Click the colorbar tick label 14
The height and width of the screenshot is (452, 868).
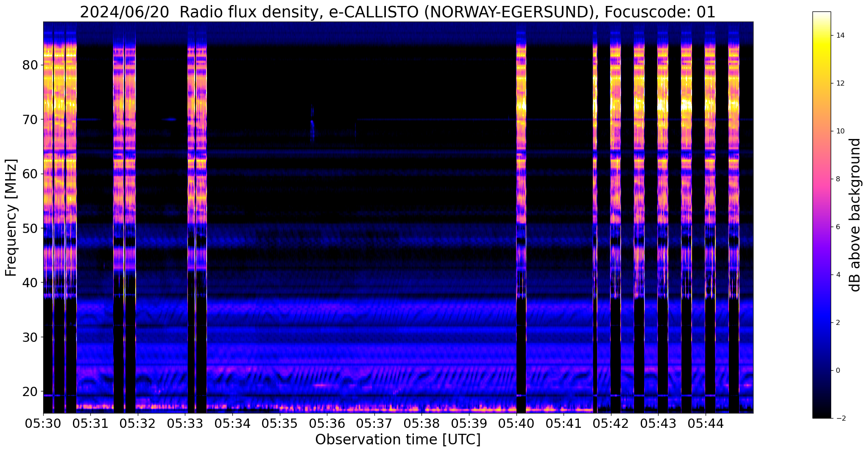tap(839, 36)
